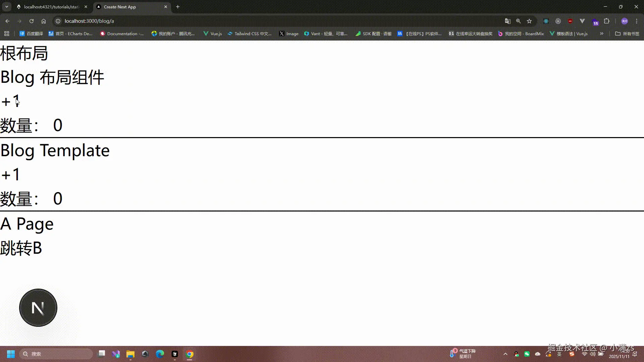Open the 所有书签 bookmarks folder
The image size is (644, 362).
point(627,34)
